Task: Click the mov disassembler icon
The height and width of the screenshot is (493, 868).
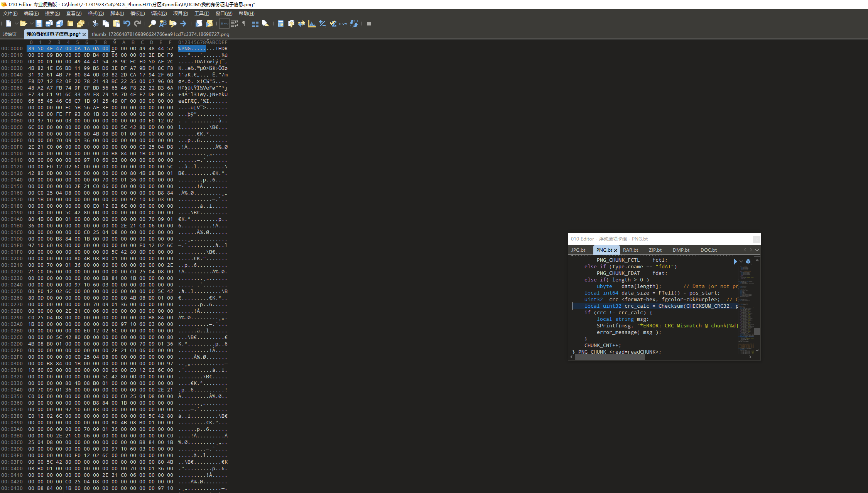Action: 343,24
